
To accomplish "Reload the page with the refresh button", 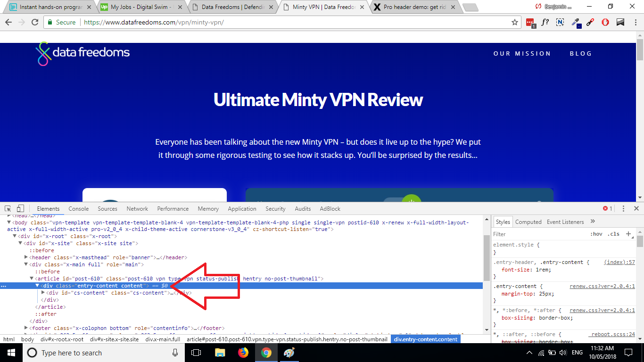I will coord(35,22).
